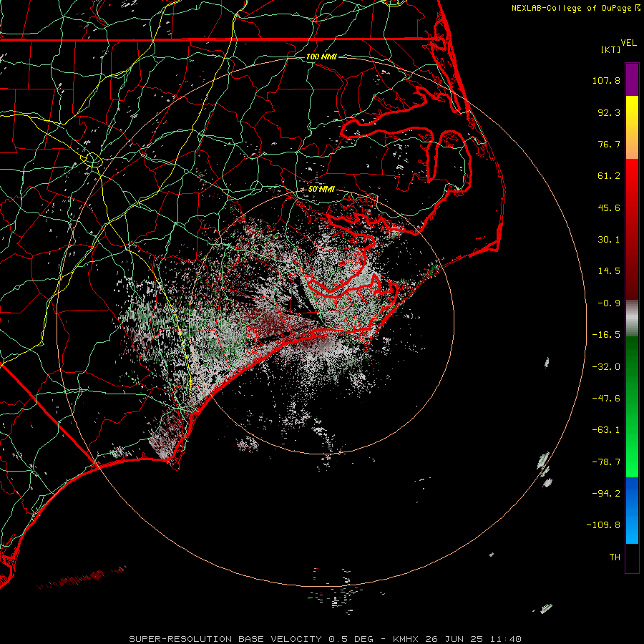Click the gray near-zero segment of the color bar
Image resolution: width=644 pixels, height=644 pixels.
632,318
